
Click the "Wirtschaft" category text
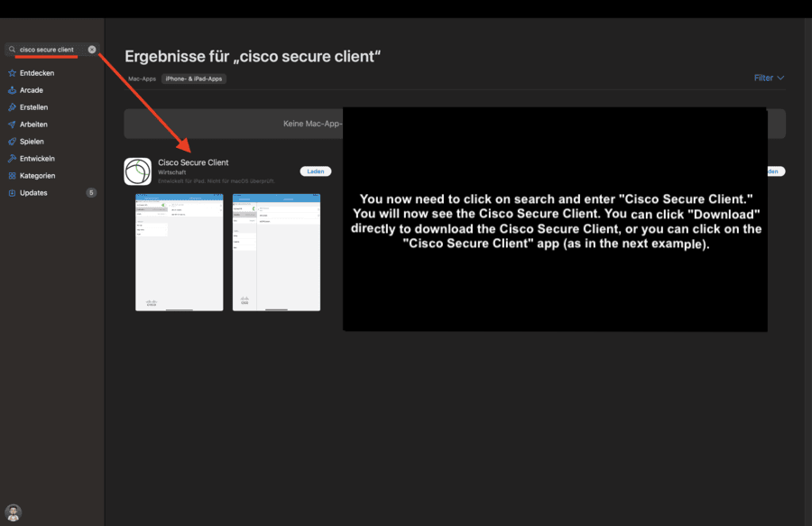172,172
